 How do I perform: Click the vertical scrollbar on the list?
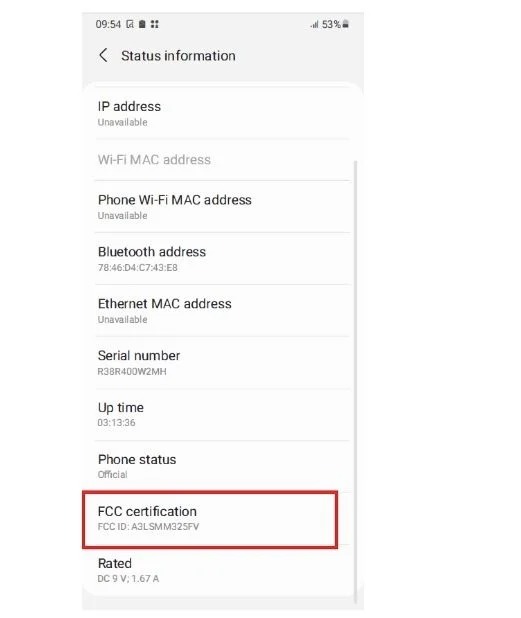tap(356, 380)
